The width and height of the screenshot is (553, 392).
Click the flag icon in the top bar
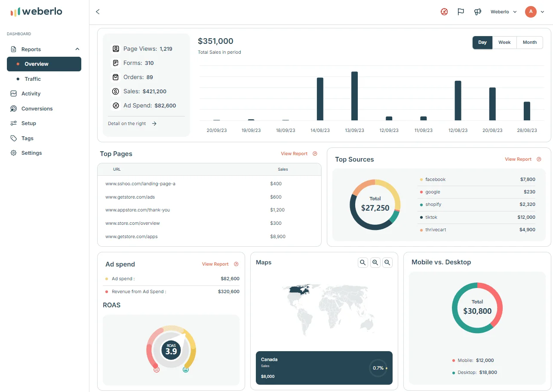click(x=461, y=12)
